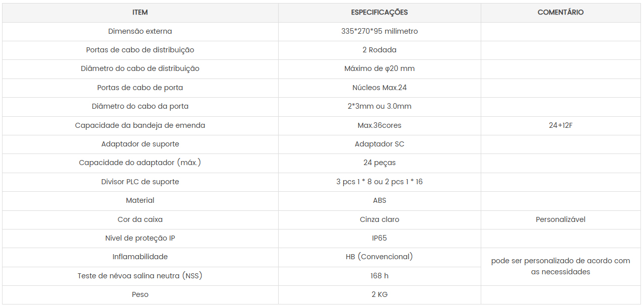Viewport: 644px width, 307px height.
Task: Click the Max.36cores specification cell
Action: pyautogui.click(x=379, y=125)
